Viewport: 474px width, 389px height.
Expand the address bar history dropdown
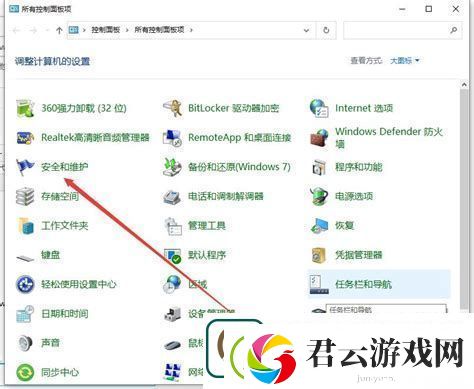(306, 30)
